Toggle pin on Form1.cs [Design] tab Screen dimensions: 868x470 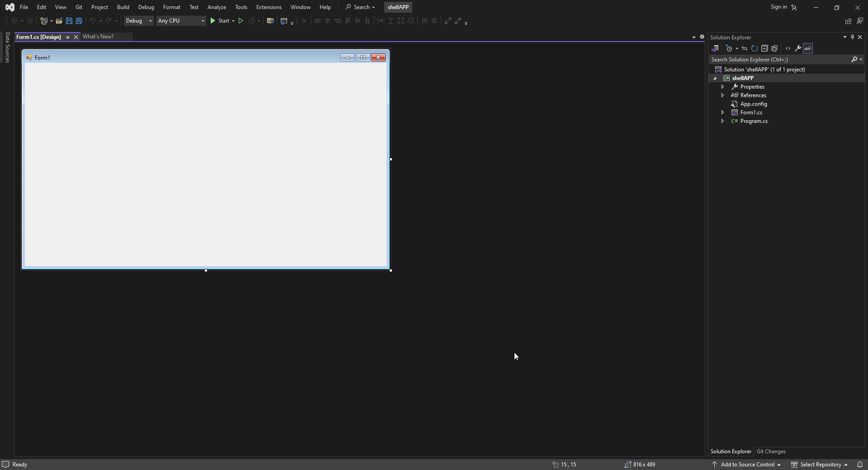pos(67,37)
